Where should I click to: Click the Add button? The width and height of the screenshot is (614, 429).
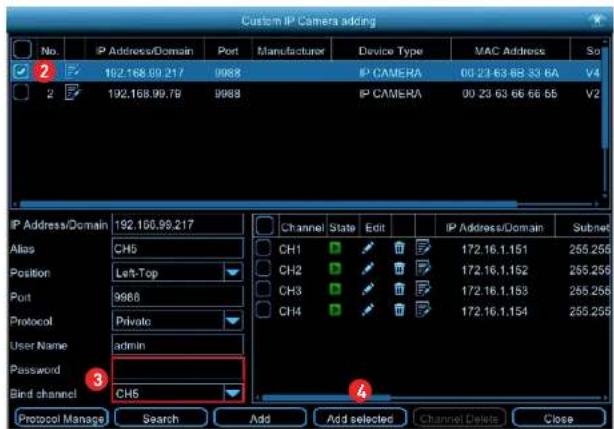coord(260,418)
